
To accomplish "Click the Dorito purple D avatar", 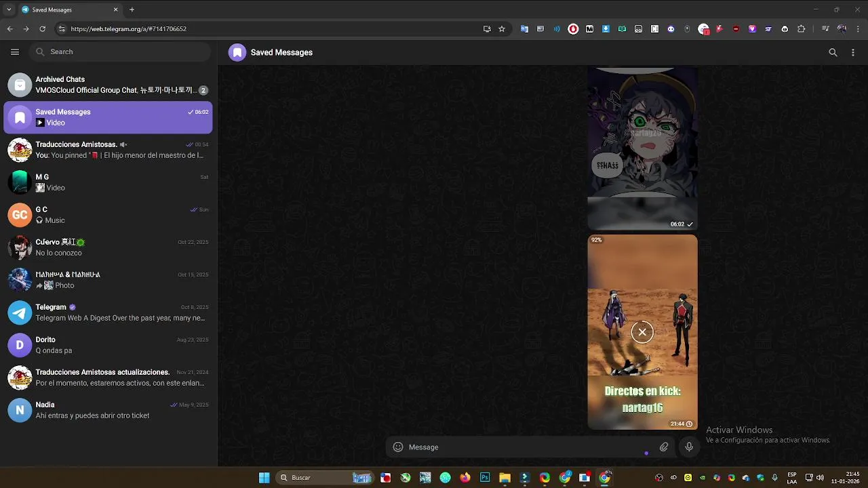I will pyautogui.click(x=20, y=345).
